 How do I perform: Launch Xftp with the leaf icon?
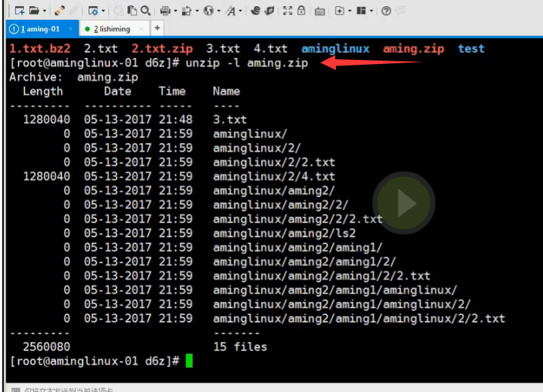pyautogui.click(x=269, y=11)
